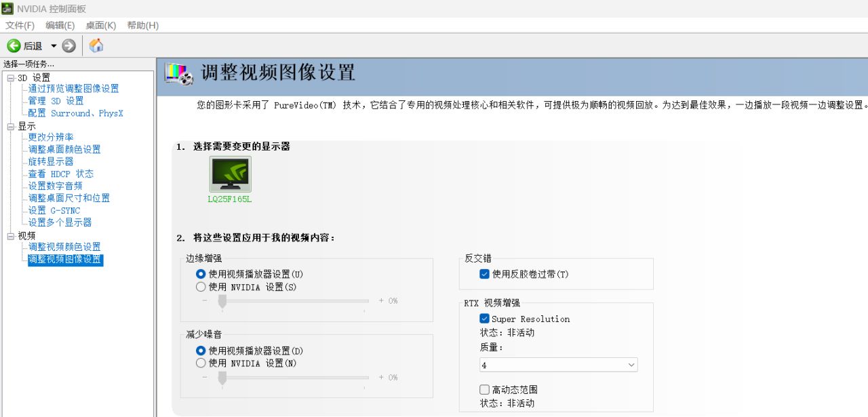868x417 pixels.
Task: Click the 减少噪音 slider plus end
Action: point(381,377)
